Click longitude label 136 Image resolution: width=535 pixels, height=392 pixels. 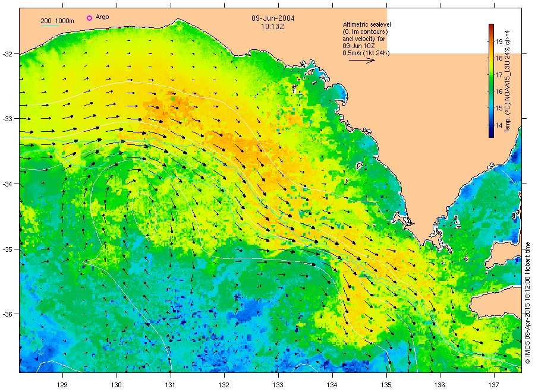[440, 385]
